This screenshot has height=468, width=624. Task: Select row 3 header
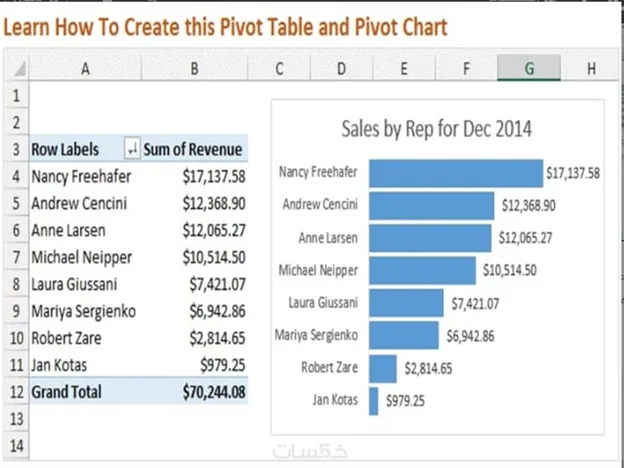(14, 149)
